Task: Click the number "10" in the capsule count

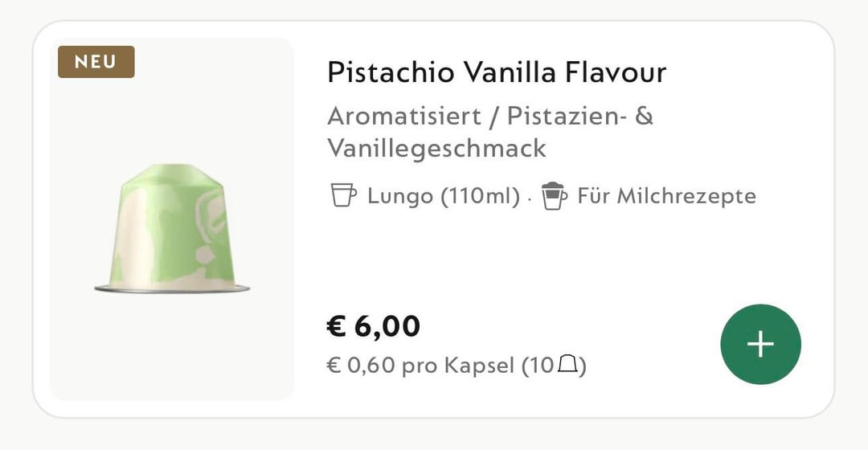Action: 541,366
